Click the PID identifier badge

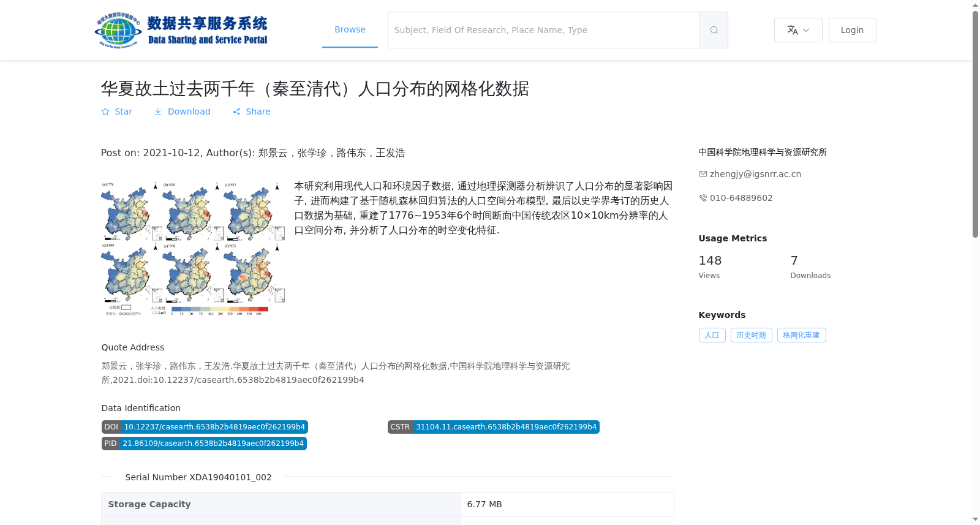pos(204,444)
